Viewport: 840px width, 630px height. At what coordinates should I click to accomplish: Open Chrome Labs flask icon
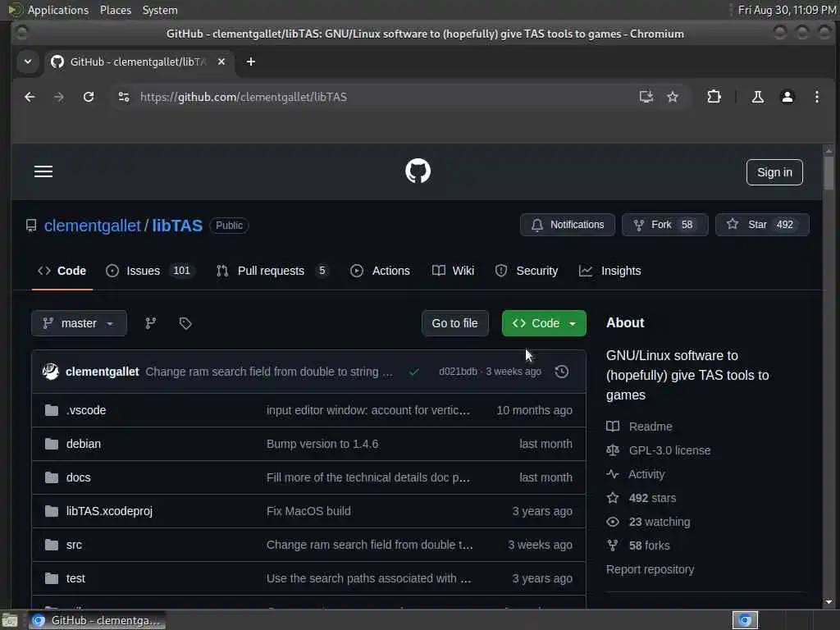point(757,97)
